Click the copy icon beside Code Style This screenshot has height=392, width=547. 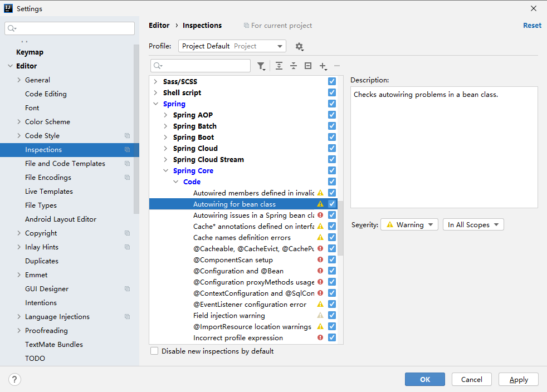coord(127,136)
